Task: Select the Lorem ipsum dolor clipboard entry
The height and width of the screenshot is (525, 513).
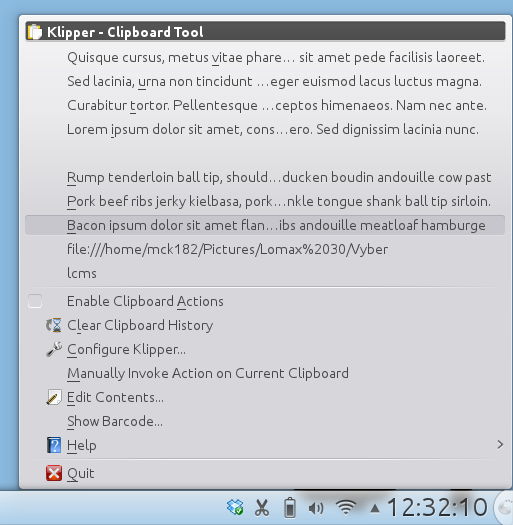Action: (265, 129)
